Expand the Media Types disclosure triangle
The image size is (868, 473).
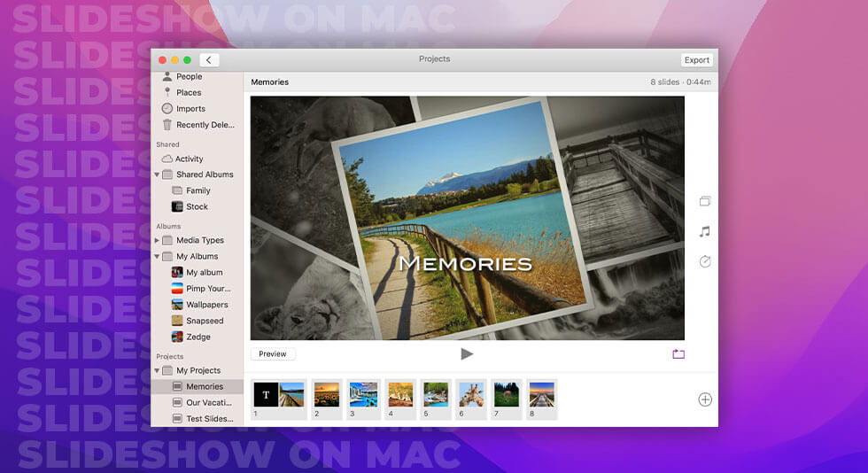pyautogui.click(x=157, y=240)
